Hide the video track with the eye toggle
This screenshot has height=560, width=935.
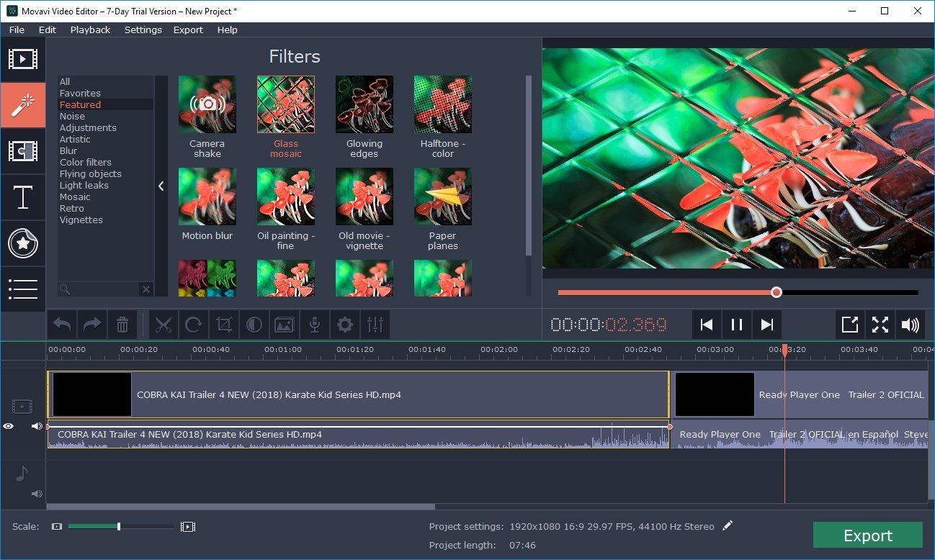pos(8,425)
